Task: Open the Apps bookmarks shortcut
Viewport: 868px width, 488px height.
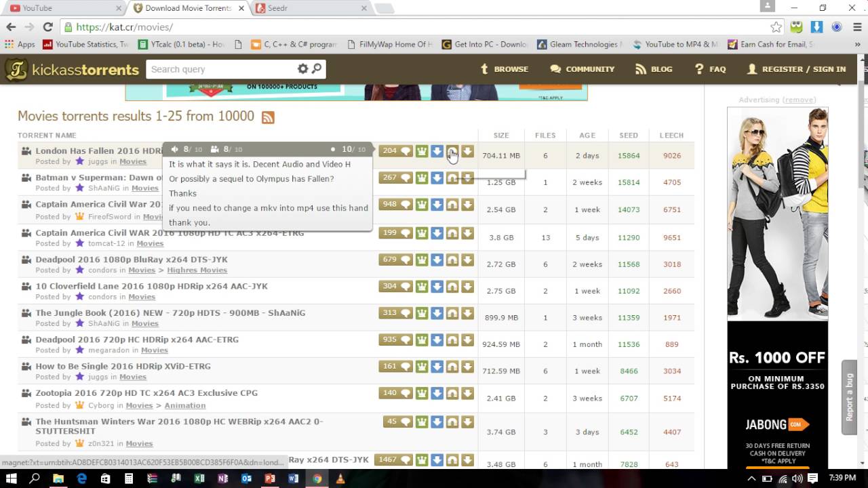Action: 20,44
